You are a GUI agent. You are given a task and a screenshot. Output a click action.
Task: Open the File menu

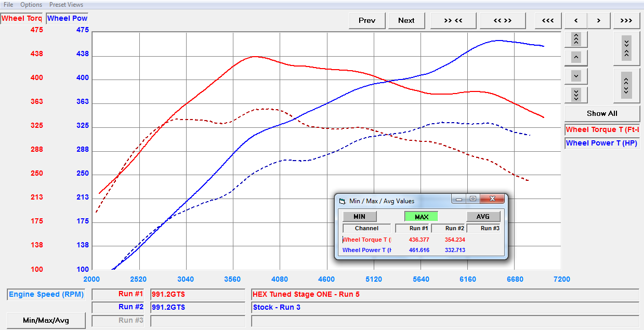click(8, 5)
